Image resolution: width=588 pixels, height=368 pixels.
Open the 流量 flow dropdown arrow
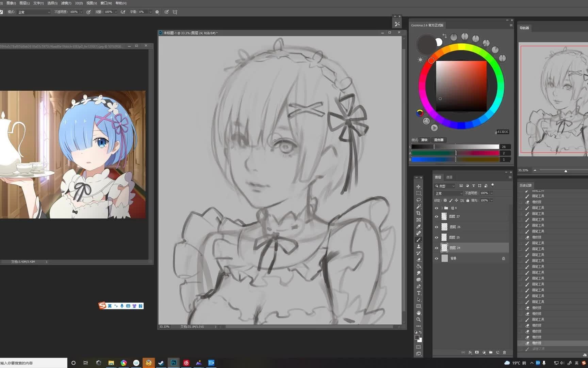[116, 12]
